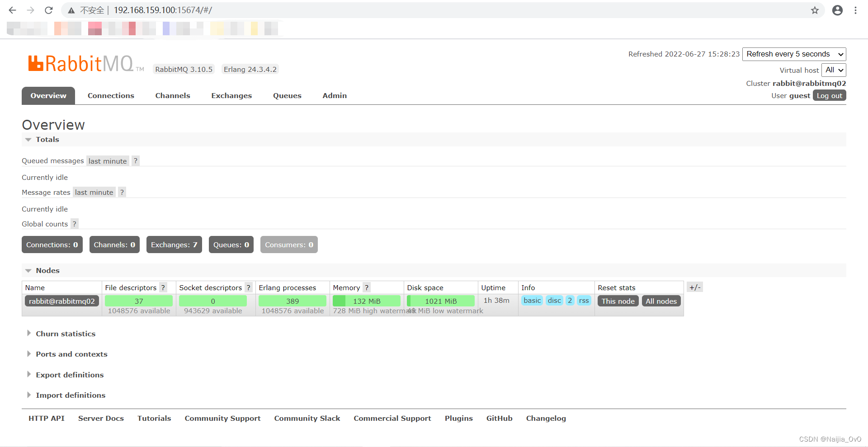Open help for Global counts

click(x=75, y=224)
